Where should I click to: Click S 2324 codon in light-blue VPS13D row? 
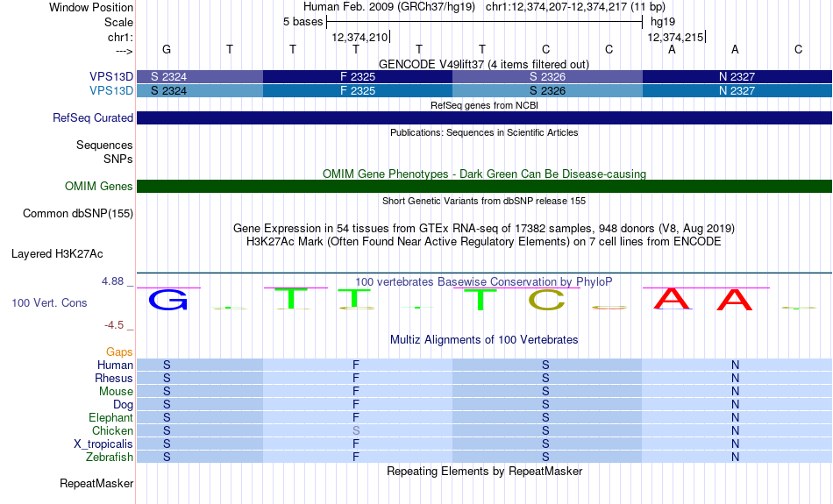coord(200,91)
